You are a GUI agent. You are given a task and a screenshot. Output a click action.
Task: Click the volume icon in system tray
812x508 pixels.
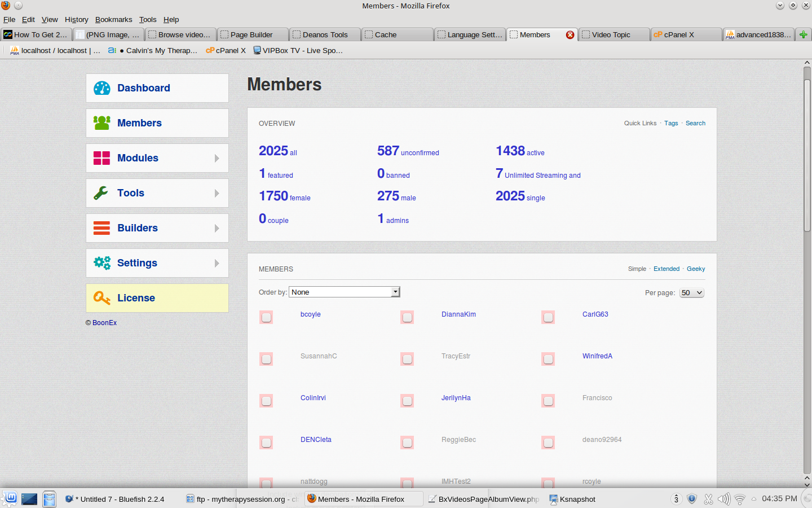pyautogui.click(x=724, y=499)
